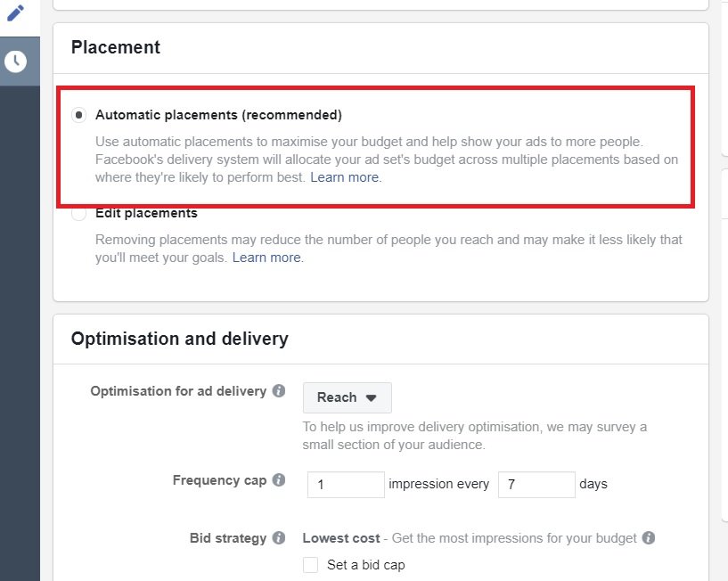Viewport: 728px width, 581px height.
Task: Open Learn more link under Edit placements
Action: [267, 258]
